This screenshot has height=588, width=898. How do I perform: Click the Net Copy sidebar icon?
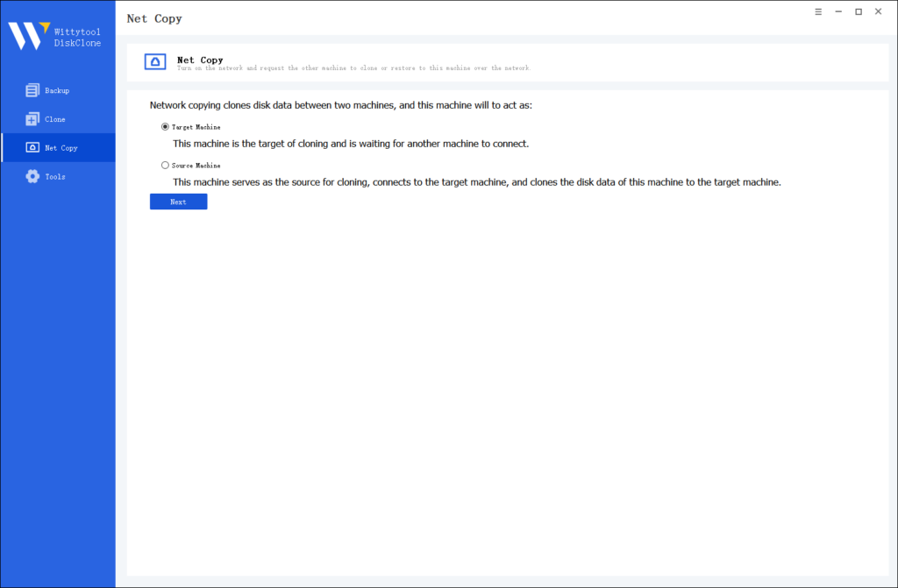[32, 148]
